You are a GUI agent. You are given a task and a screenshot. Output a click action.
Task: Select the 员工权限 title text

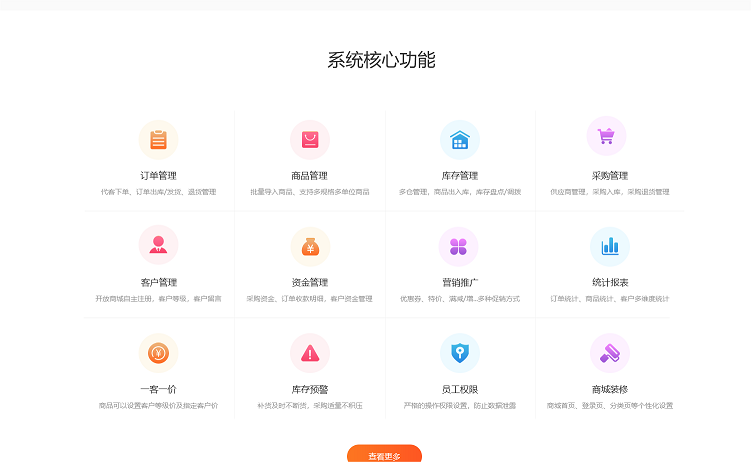(x=460, y=389)
